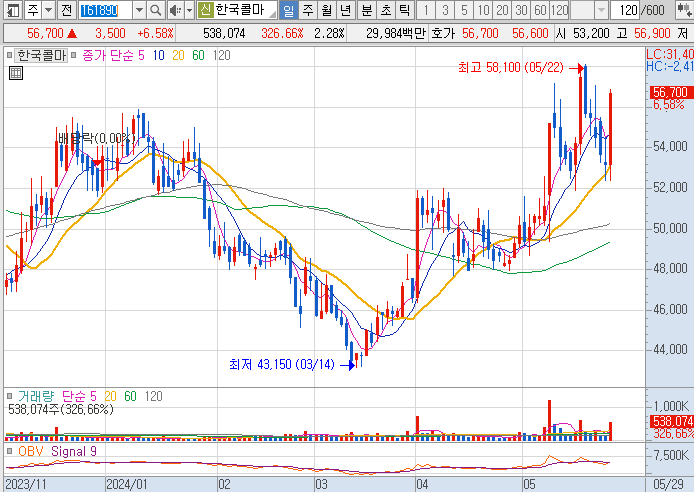This screenshot has height=492, width=694.
Task: Toggle the small square before 한국콜마 legend
Action: [9, 55]
